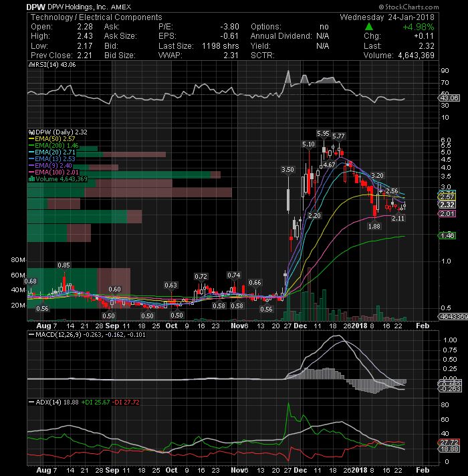This screenshot has width=468, height=476.
Task: Click the AMEX exchange label
Action: coord(121,7)
